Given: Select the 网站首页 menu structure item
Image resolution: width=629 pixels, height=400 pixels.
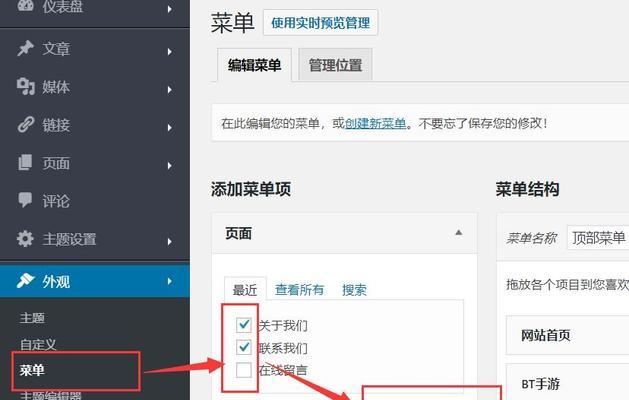Looking at the screenshot, I should [x=568, y=335].
